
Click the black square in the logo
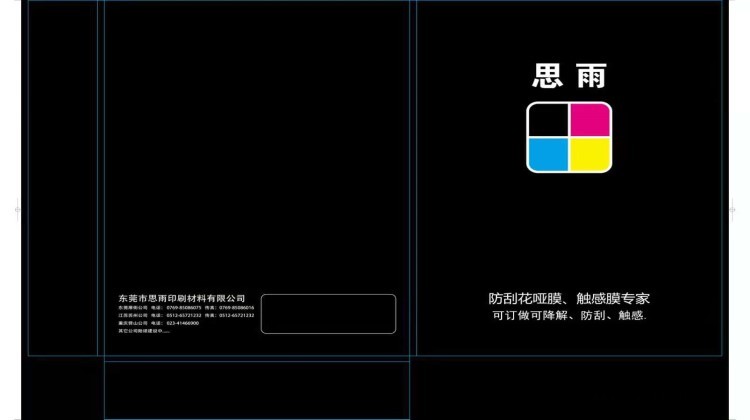click(x=548, y=120)
